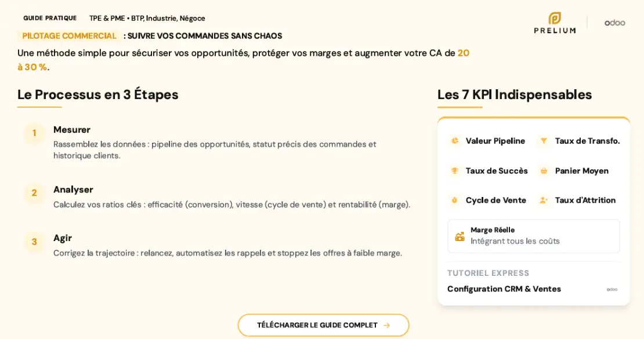Click the Guide Pratique label
Viewport: 644px width, 339px height.
pos(50,18)
